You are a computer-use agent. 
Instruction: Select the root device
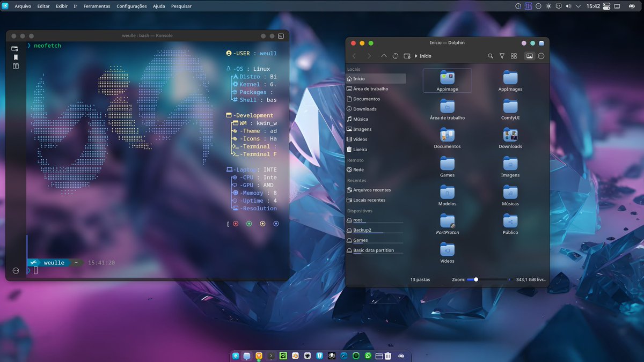tap(376, 220)
